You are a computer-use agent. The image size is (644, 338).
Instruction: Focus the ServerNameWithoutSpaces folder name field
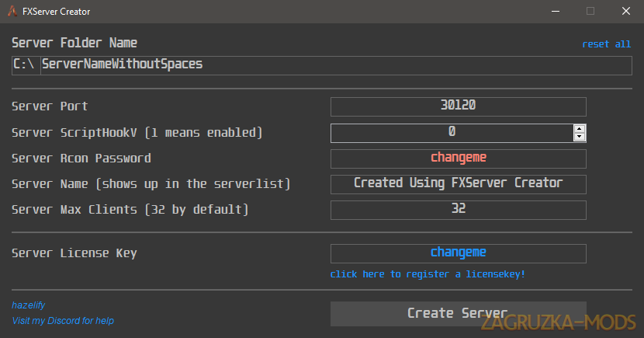336,65
